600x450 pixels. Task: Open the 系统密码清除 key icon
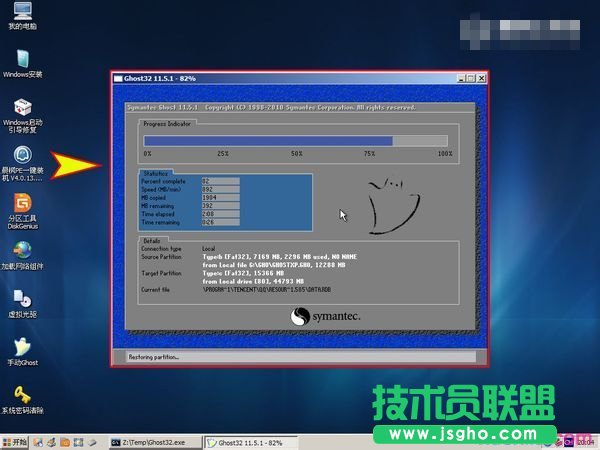click(23, 400)
